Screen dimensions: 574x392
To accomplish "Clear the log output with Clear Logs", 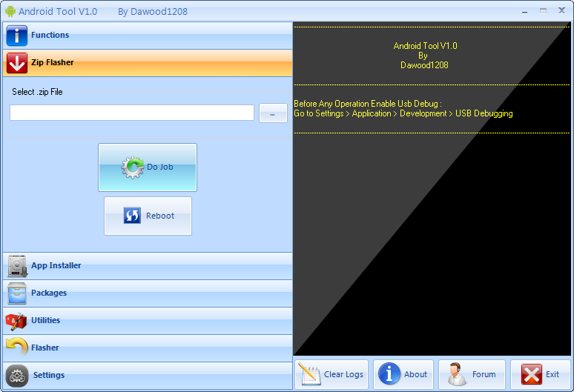I will [331, 374].
